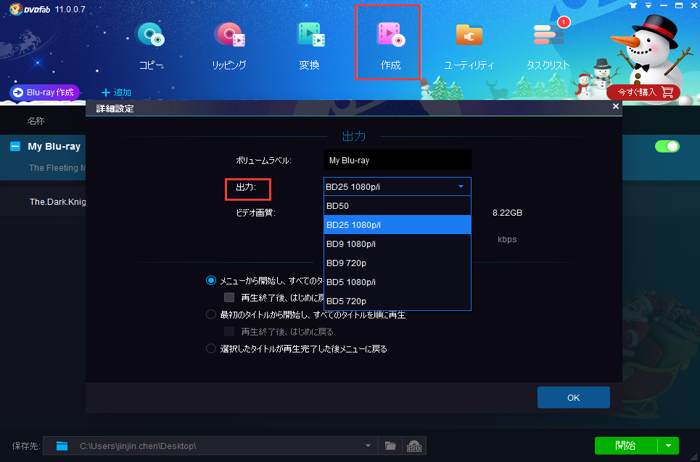Viewport: 700px width, 462px height.
Task: Click the red notification badge on タスクリスト
Action: tap(564, 22)
